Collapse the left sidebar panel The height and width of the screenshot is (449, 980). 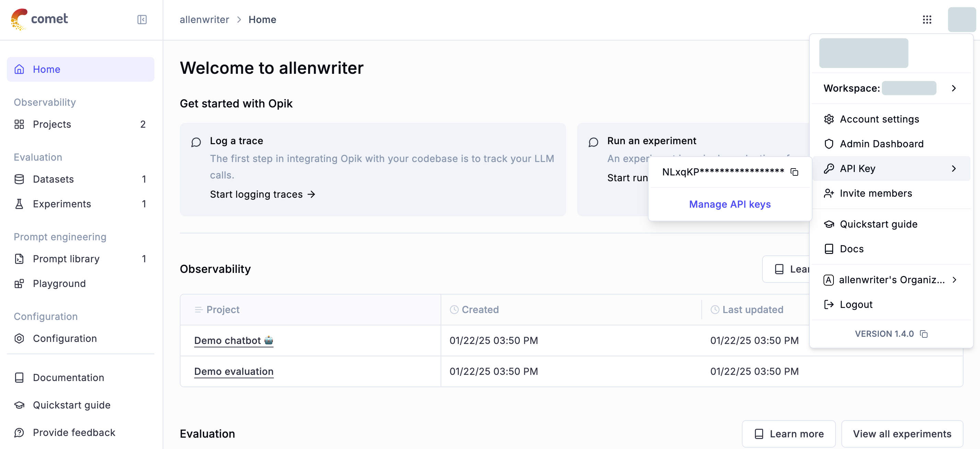point(142,20)
